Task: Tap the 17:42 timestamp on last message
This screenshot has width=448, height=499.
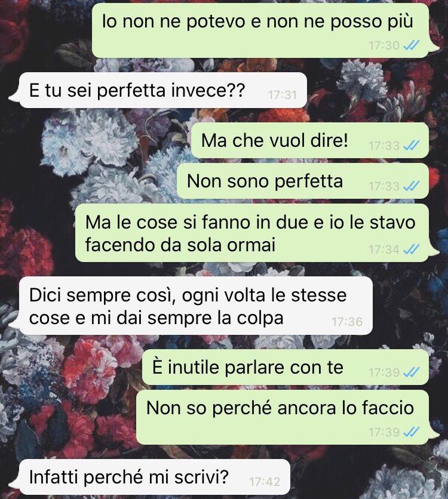Action: tap(265, 482)
